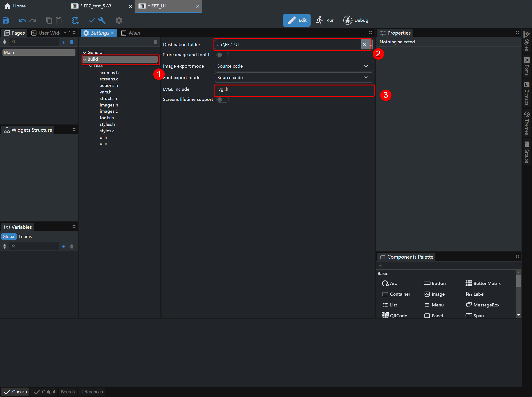Click the Save icon in toolbar
Image resolution: width=532 pixels, height=397 pixels.
coord(6,20)
